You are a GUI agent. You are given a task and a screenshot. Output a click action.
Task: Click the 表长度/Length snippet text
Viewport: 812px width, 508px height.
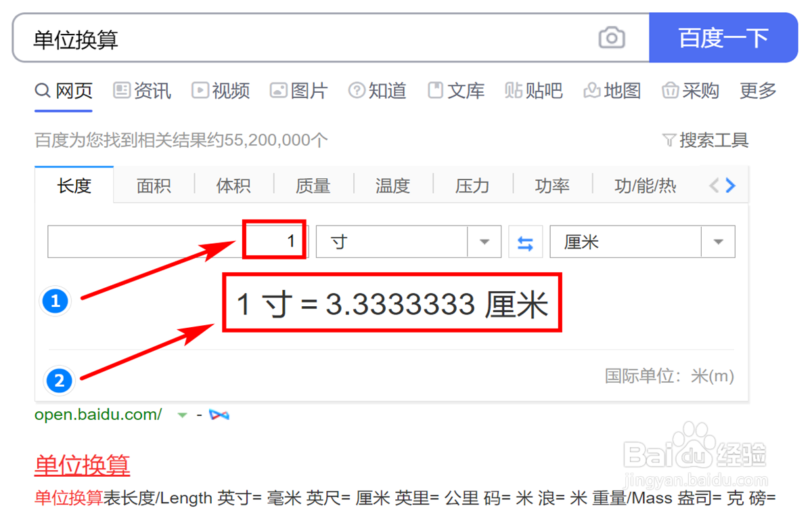coord(158,498)
